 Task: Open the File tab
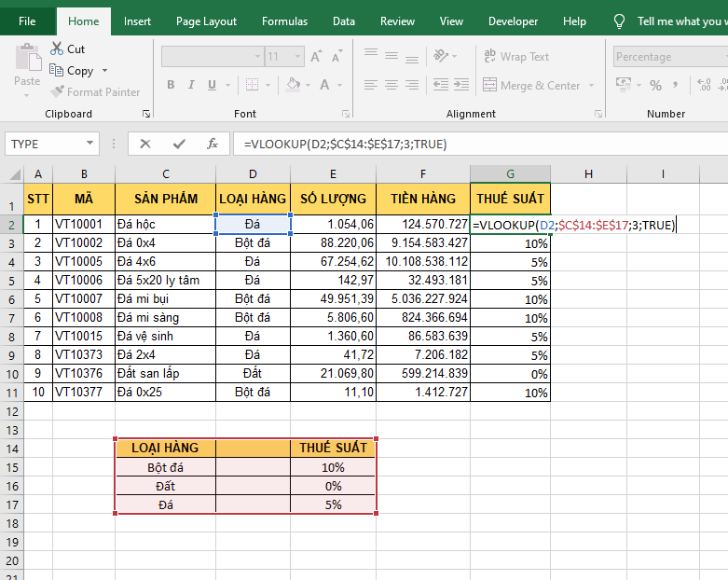(x=27, y=21)
